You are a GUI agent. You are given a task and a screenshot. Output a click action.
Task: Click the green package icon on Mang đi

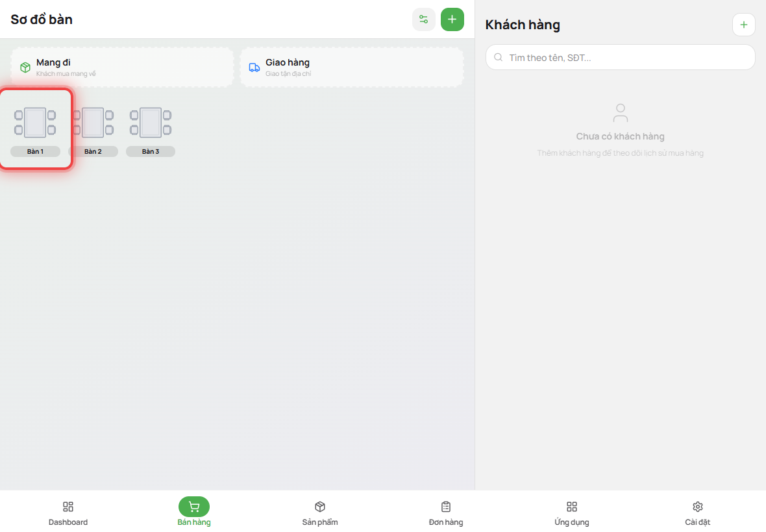point(25,67)
